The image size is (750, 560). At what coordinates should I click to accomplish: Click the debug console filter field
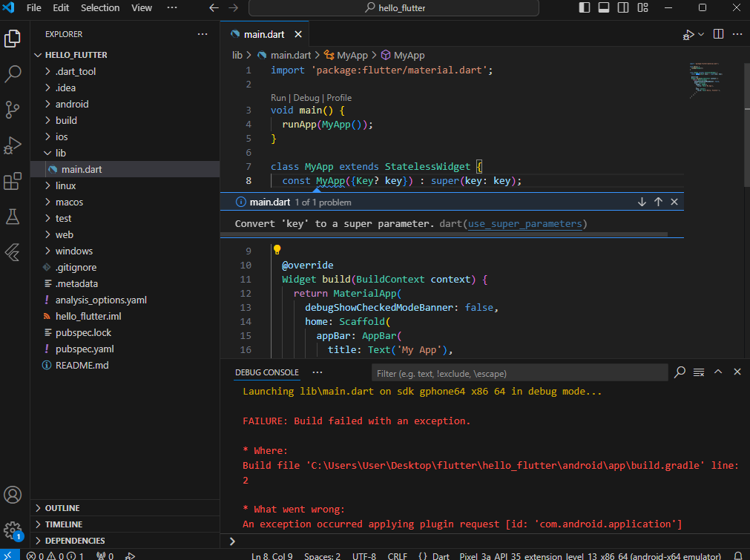click(519, 373)
